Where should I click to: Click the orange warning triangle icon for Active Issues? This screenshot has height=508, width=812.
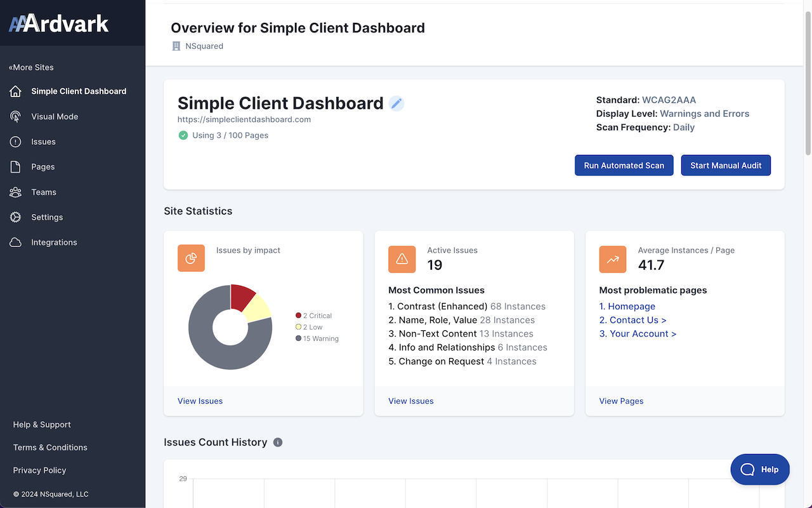tap(402, 259)
